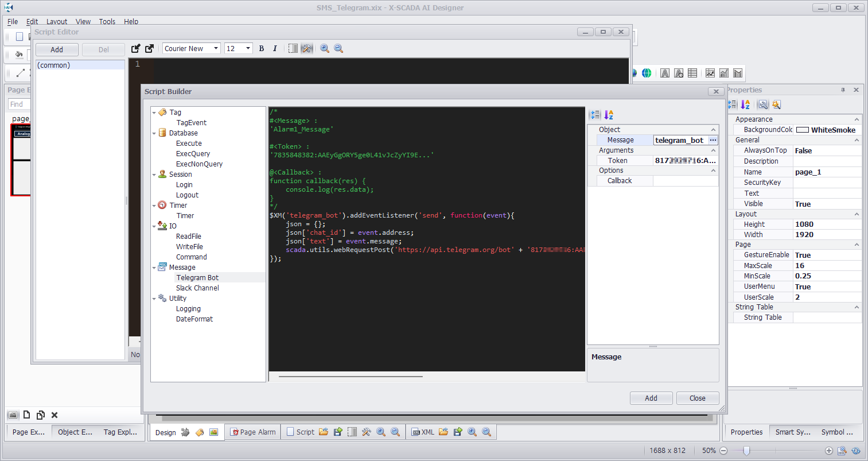This screenshot has height=461, width=868.
Task: Click the zoom slider in status bar
Action: 746,451
